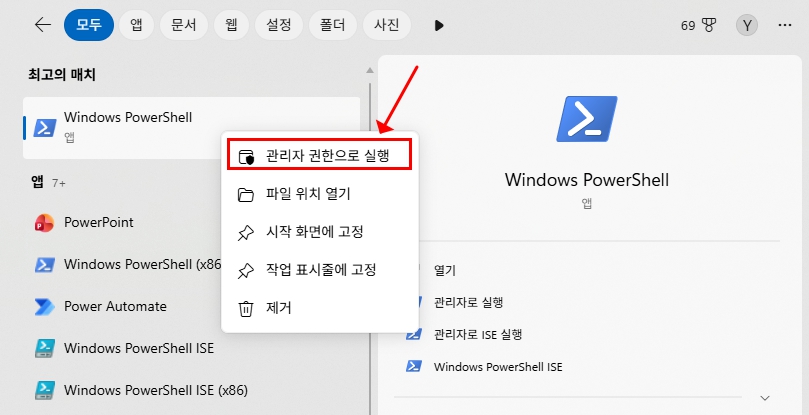Click 열기 in the details pane
The image size is (809, 415).
[x=445, y=270]
